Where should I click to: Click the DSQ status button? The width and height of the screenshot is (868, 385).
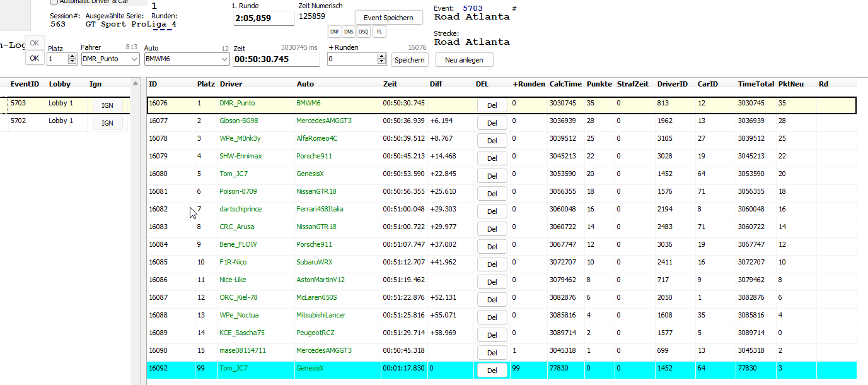point(364,32)
